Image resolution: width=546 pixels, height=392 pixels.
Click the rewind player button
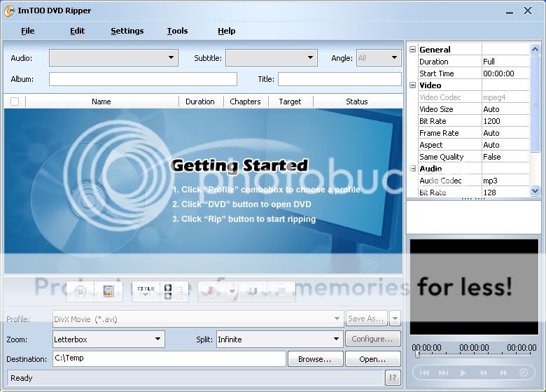pyautogui.click(x=483, y=373)
